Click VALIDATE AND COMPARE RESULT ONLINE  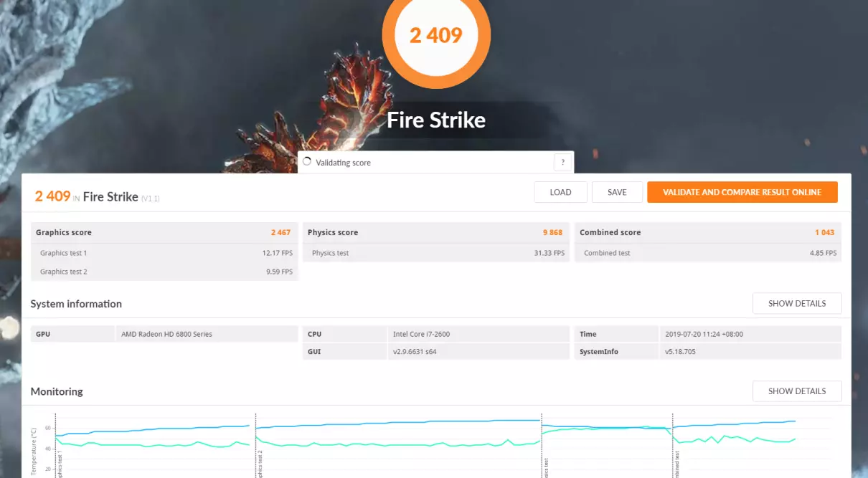coord(742,192)
